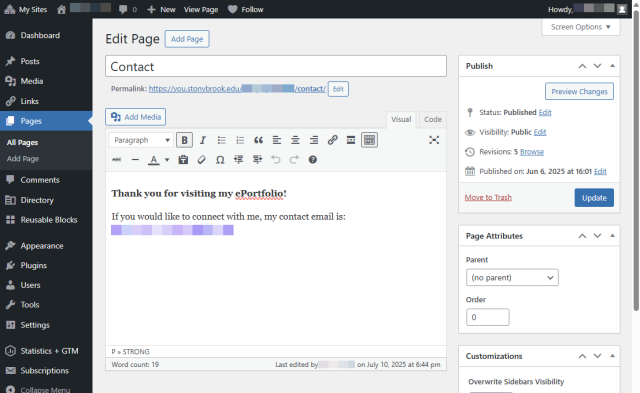Viewport: 640px width, 393px height.
Task: Edit the Public visibility setting
Action: coord(540,132)
